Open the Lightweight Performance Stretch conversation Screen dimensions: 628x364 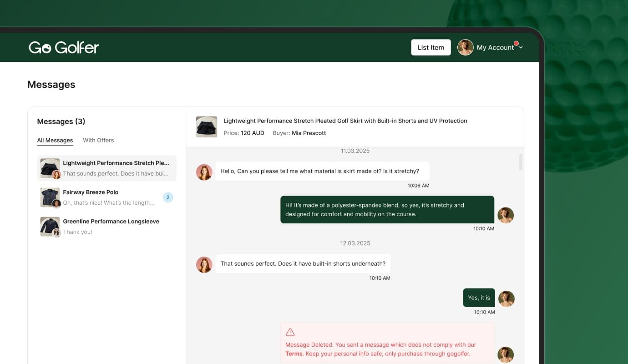(106, 168)
